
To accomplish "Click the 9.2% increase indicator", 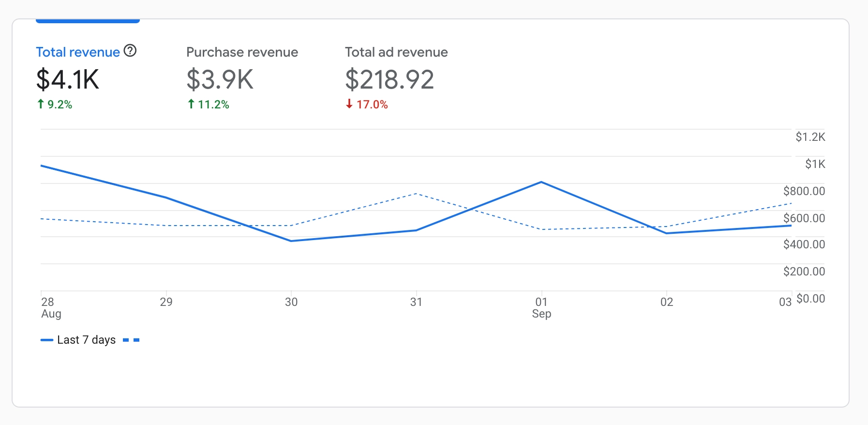I will [55, 105].
